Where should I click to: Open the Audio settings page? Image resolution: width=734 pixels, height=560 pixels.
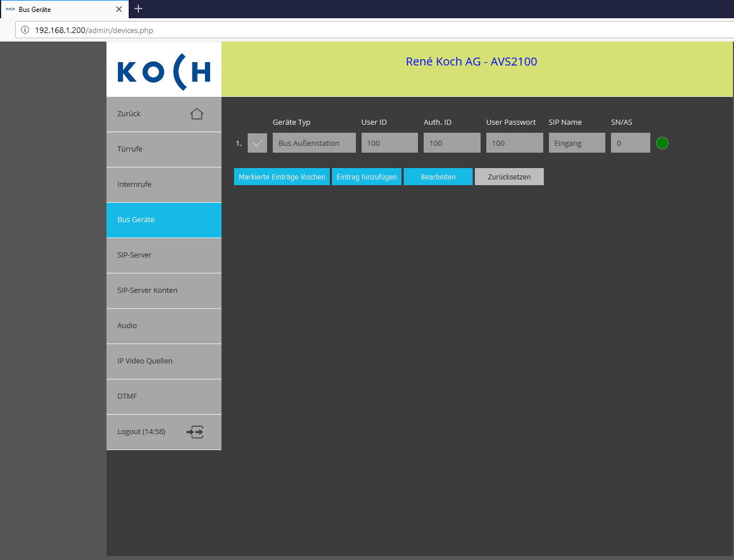[x=164, y=326]
